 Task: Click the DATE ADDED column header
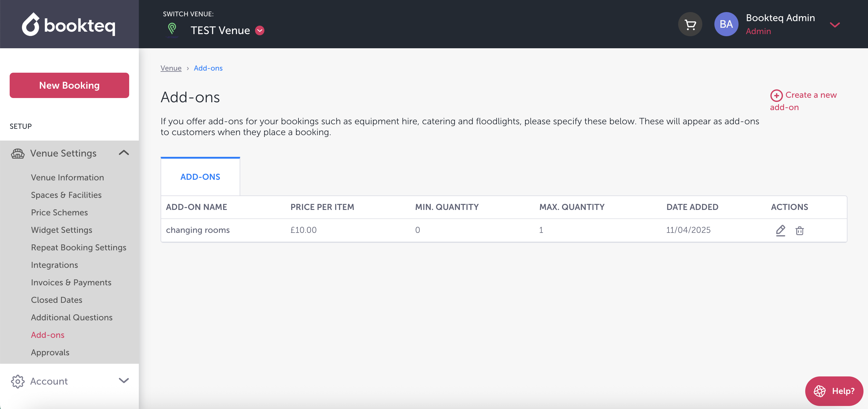pyautogui.click(x=692, y=207)
